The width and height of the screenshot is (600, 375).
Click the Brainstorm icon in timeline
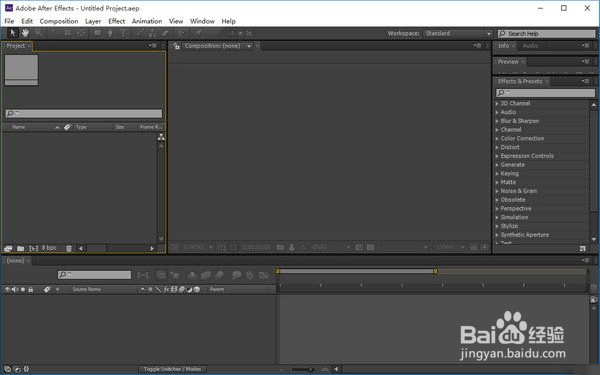coord(236,275)
